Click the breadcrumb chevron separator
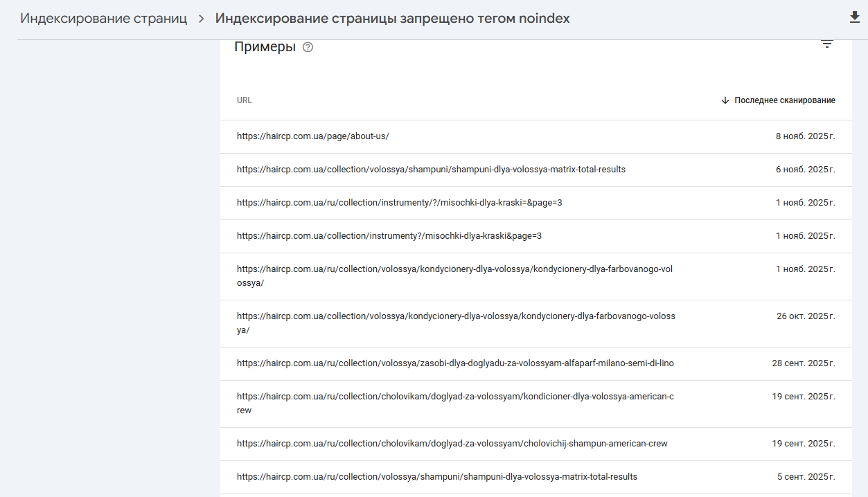The width and height of the screenshot is (868, 497). point(202,19)
